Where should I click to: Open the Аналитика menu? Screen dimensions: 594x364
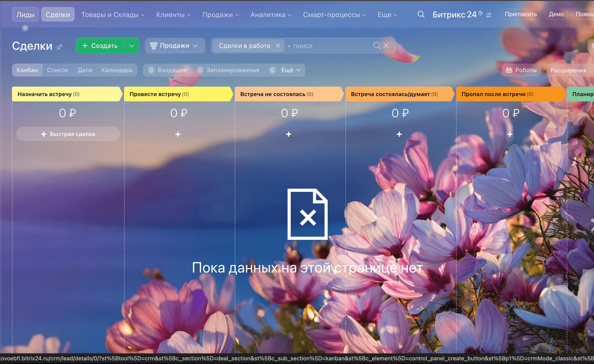point(271,15)
